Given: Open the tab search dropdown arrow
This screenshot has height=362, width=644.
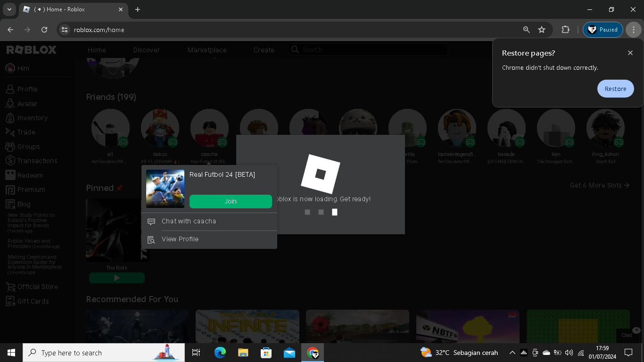Looking at the screenshot, I should 9,9.
